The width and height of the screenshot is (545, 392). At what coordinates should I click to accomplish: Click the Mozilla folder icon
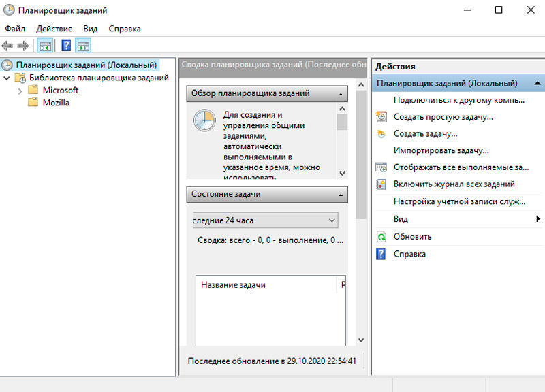click(x=33, y=102)
